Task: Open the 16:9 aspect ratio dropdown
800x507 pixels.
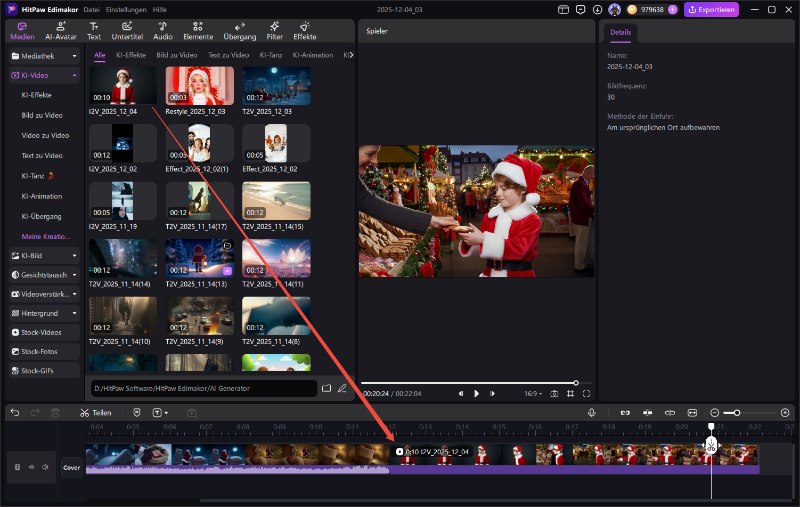Action: tap(533, 394)
